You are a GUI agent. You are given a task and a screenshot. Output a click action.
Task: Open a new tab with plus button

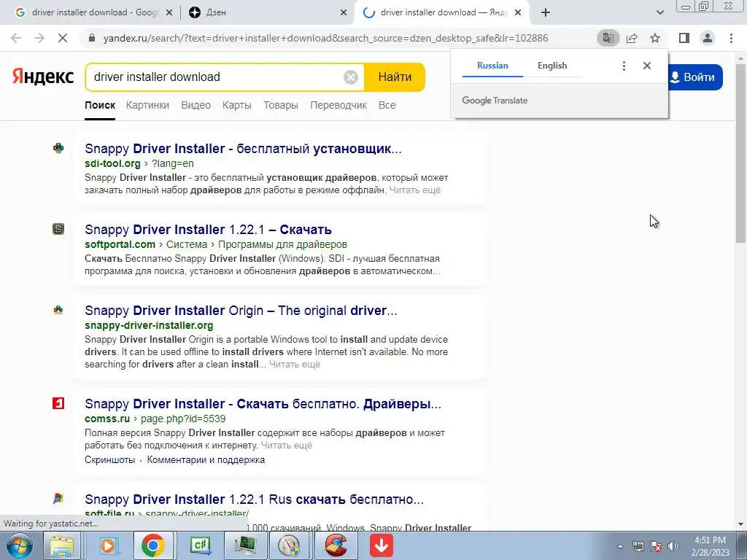click(x=546, y=12)
